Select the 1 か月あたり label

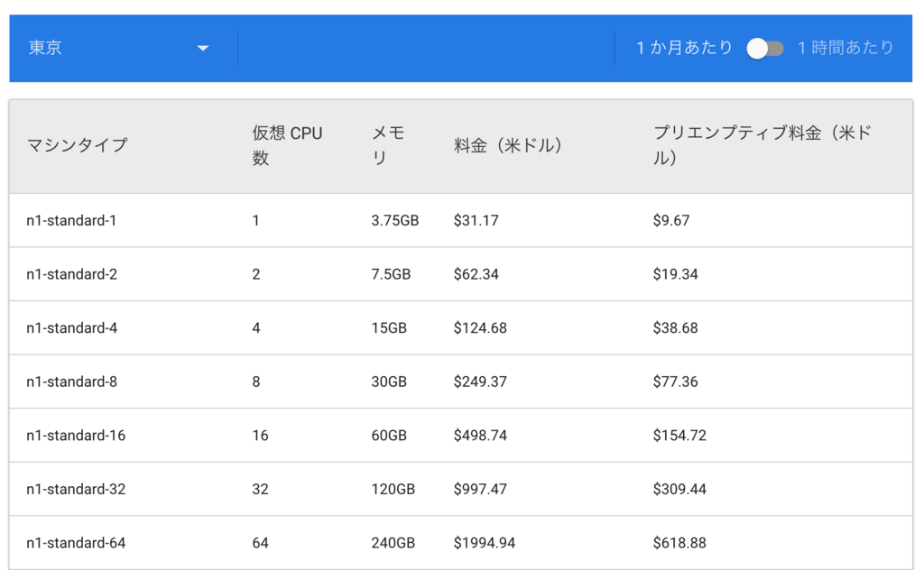point(684,48)
